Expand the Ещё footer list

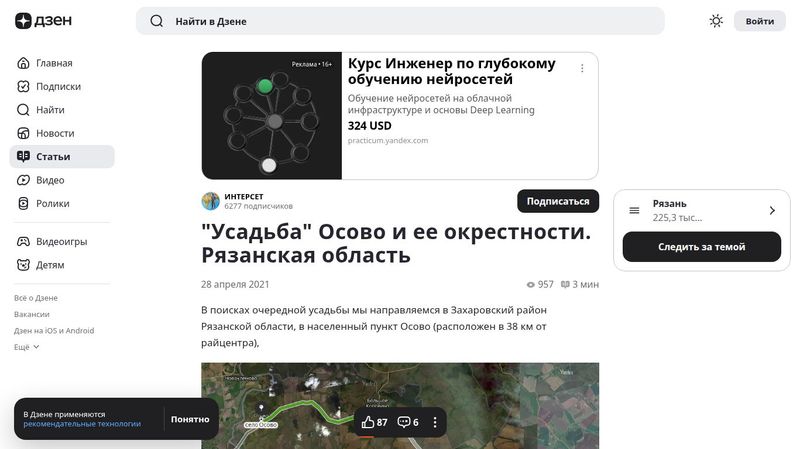[27, 347]
